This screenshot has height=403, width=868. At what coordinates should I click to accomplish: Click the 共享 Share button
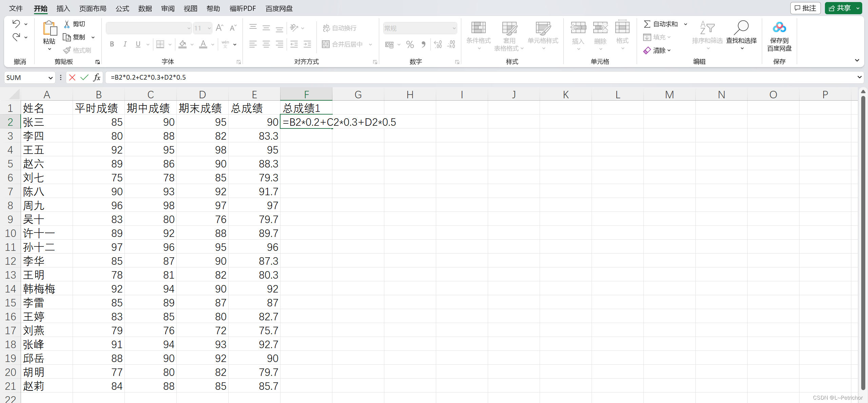point(840,8)
